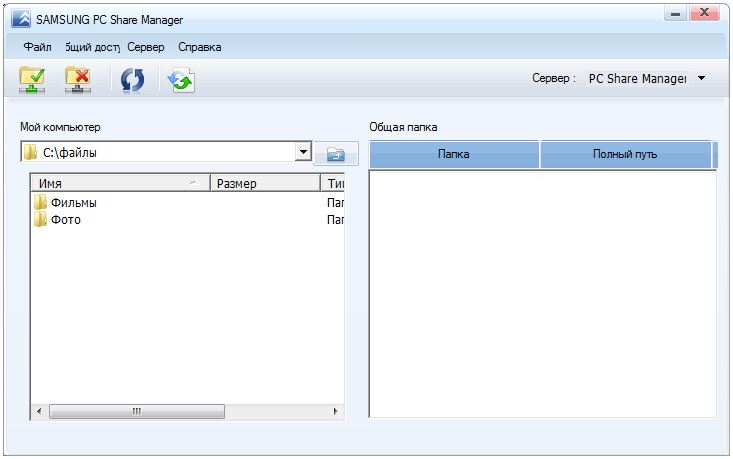Click the share folder icon with green checkmark
This screenshot has width=733, height=459.
(32, 79)
